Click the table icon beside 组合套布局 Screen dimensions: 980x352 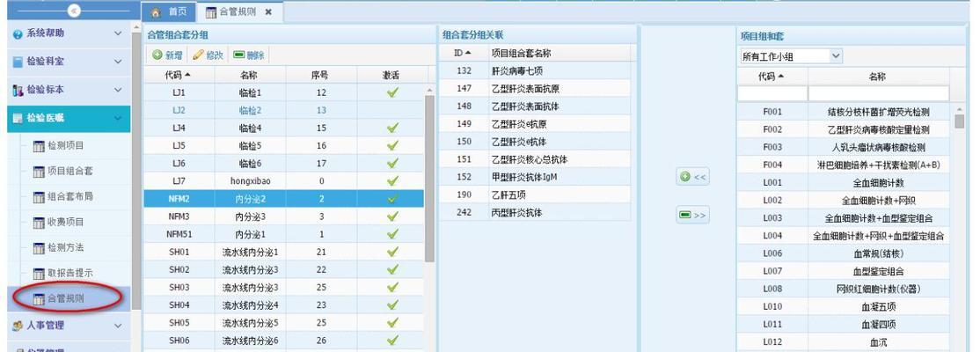(39, 198)
